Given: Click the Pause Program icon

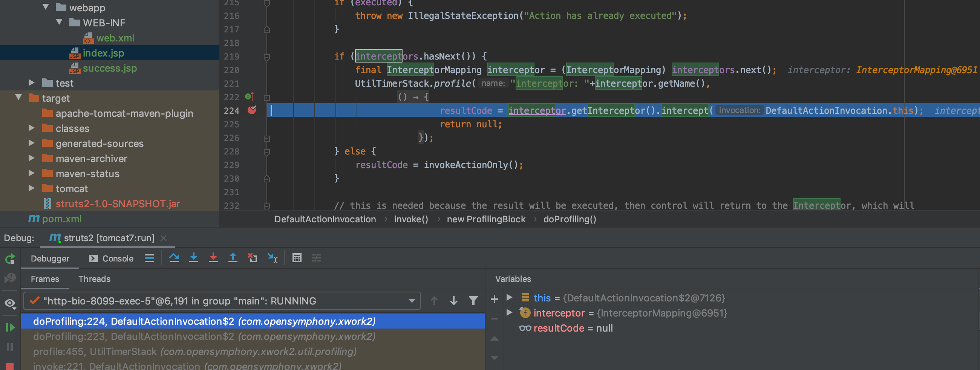Looking at the screenshot, I should pos(10,347).
